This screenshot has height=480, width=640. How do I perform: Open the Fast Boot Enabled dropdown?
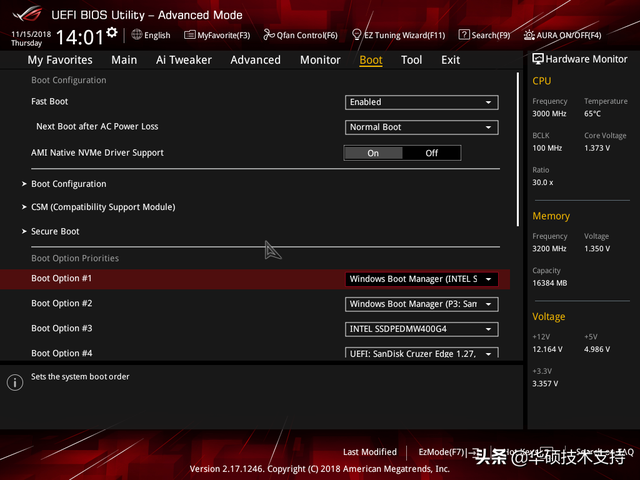(421, 102)
